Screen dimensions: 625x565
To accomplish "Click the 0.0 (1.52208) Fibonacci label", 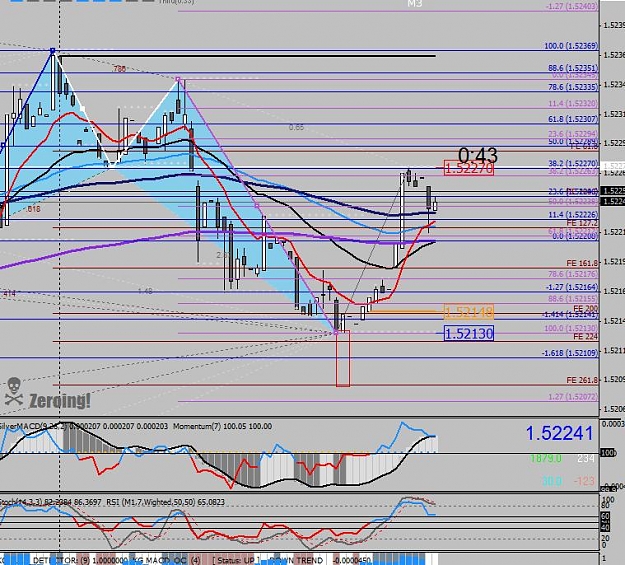I will [x=573, y=236].
